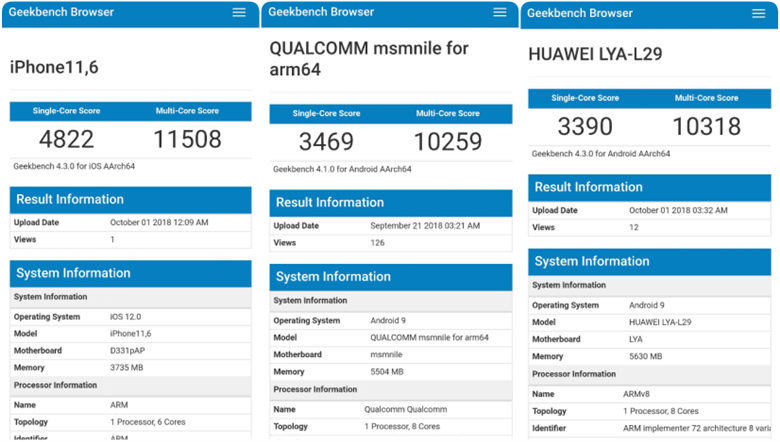
Task: Open the hamburger menu in iPhone11,6 panel
Action: point(239,13)
